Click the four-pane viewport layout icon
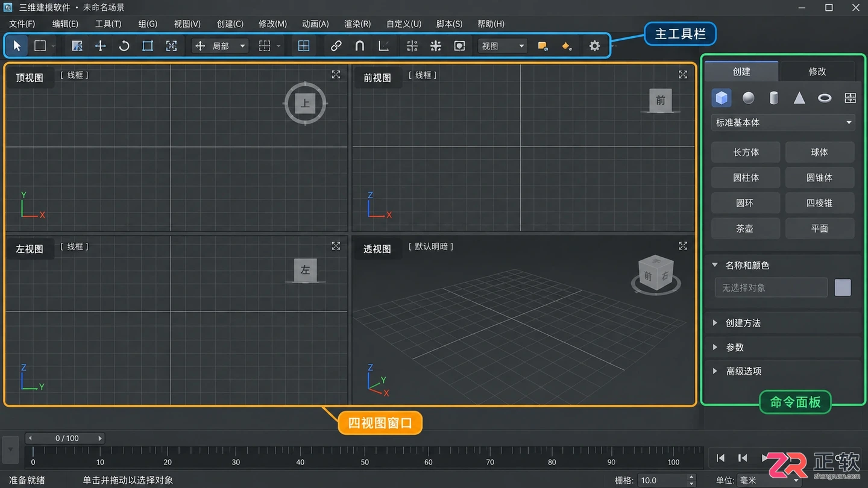 point(304,46)
